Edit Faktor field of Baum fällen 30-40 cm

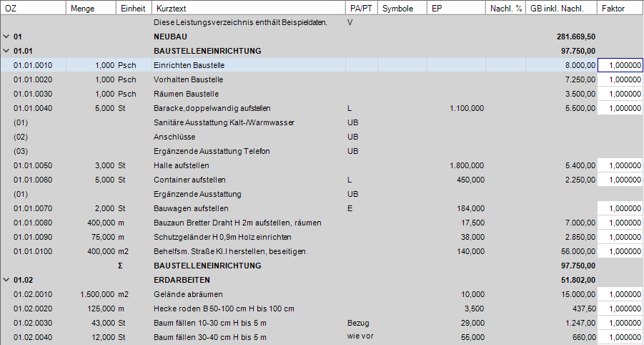(x=620, y=338)
